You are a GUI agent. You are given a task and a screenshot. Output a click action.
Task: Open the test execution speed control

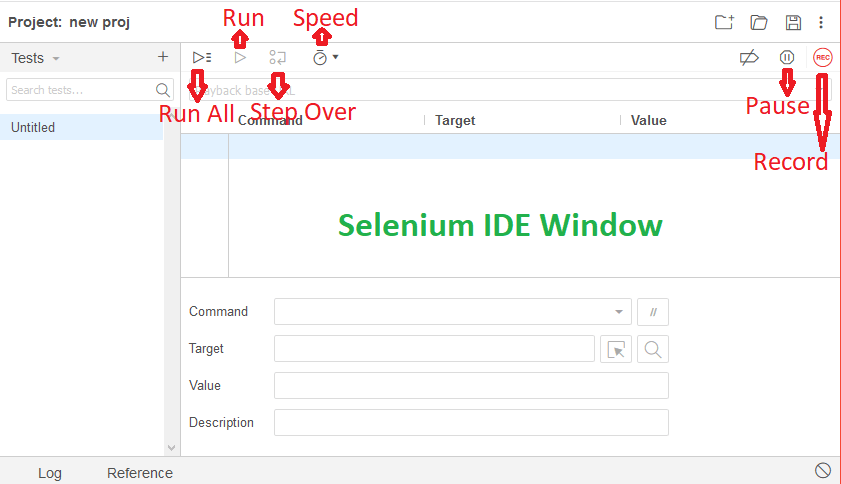[x=320, y=57]
